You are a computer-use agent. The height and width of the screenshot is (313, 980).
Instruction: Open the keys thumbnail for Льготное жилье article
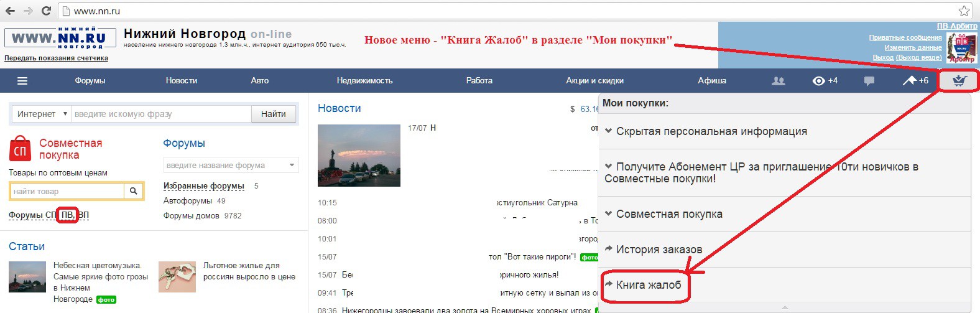177,277
